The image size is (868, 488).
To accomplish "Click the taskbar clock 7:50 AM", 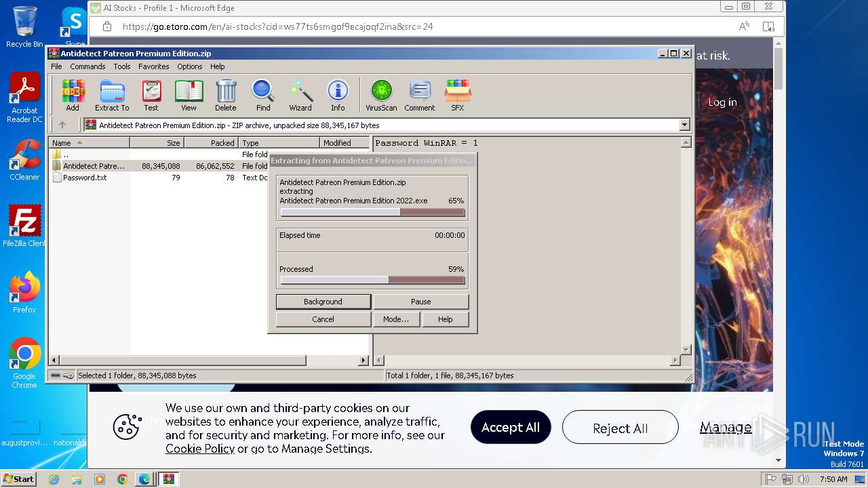I will point(833,479).
